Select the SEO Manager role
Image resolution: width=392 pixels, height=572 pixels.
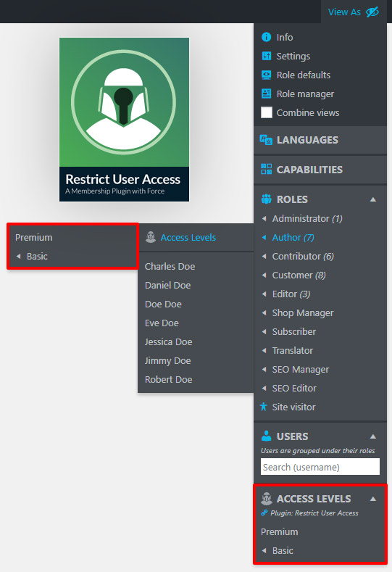(301, 370)
